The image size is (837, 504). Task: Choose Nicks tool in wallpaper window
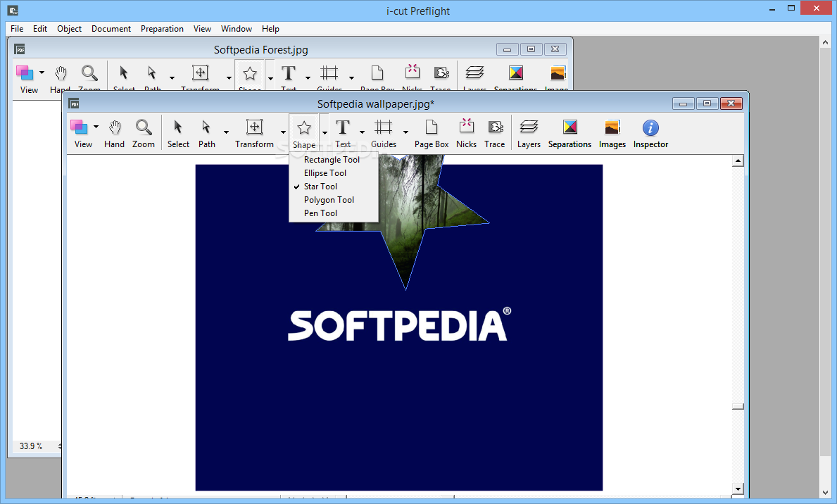[x=467, y=134]
